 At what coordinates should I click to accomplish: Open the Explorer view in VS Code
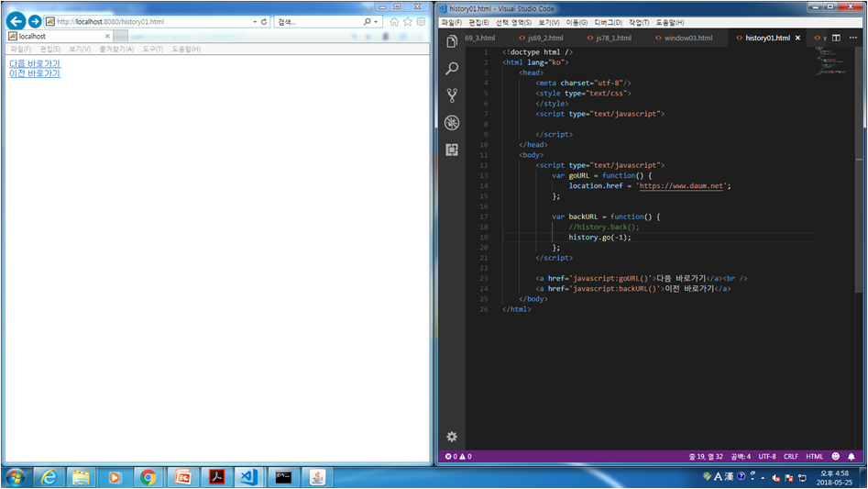[x=452, y=41]
